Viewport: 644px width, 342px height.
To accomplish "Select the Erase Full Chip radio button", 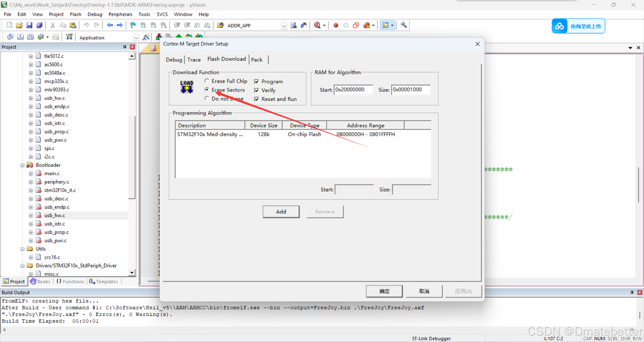I will point(207,81).
